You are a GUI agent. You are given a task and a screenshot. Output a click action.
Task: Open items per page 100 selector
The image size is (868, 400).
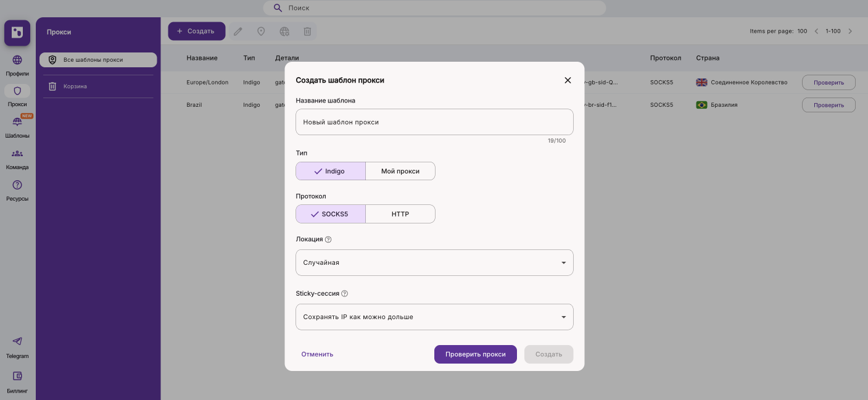tap(802, 31)
